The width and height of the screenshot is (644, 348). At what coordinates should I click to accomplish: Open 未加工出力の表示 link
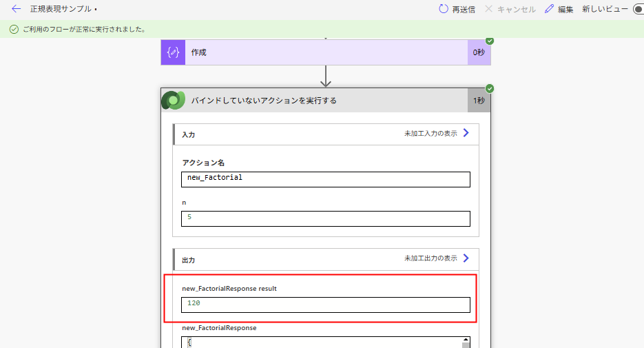coord(430,258)
